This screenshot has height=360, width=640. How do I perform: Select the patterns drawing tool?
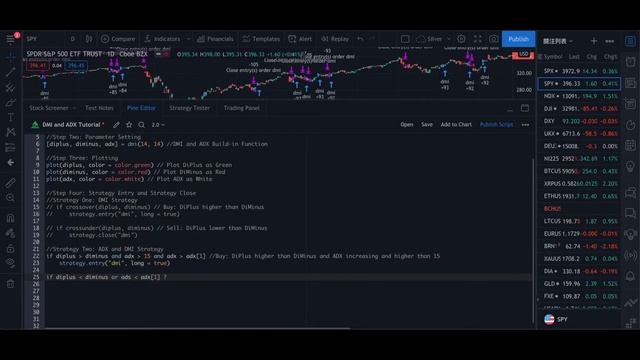pos(10,132)
